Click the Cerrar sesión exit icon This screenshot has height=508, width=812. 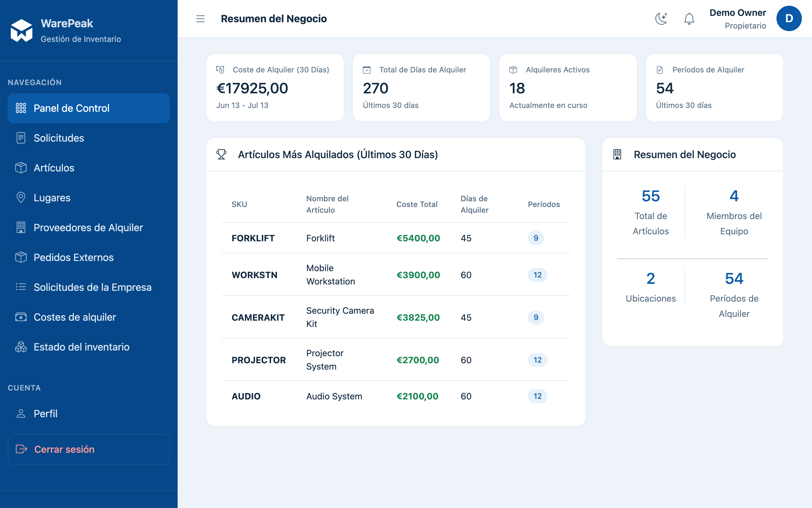pyautogui.click(x=22, y=449)
